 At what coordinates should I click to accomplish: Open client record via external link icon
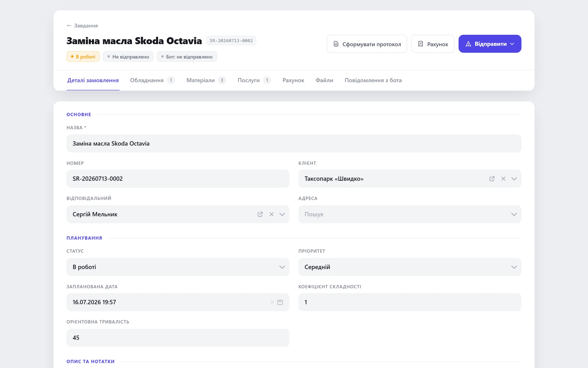492,179
